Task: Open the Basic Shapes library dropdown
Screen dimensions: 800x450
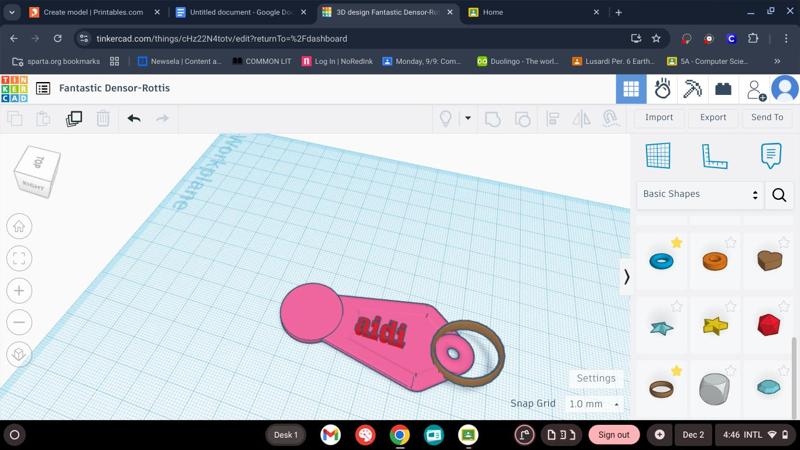Action: pyautogui.click(x=699, y=194)
